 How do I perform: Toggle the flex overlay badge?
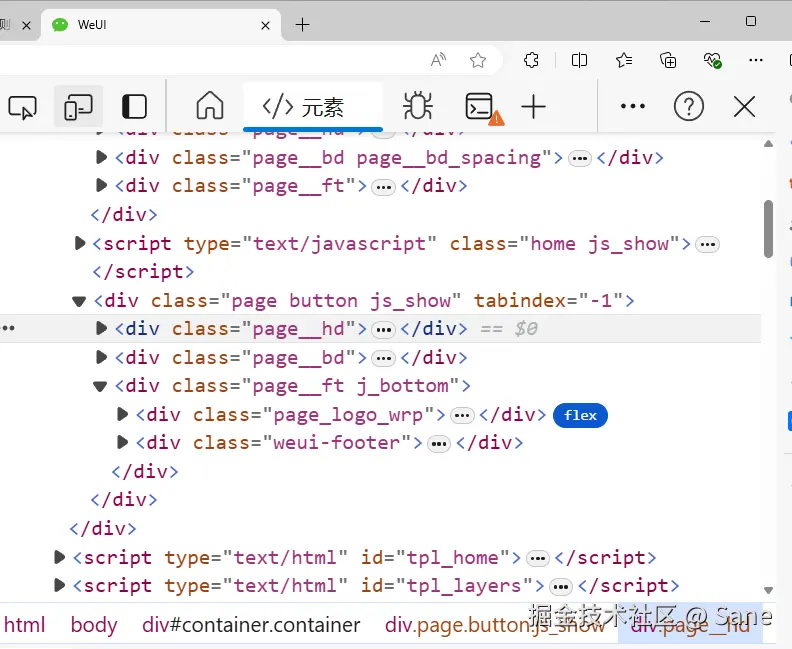pyautogui.click(x=580, y=415)
